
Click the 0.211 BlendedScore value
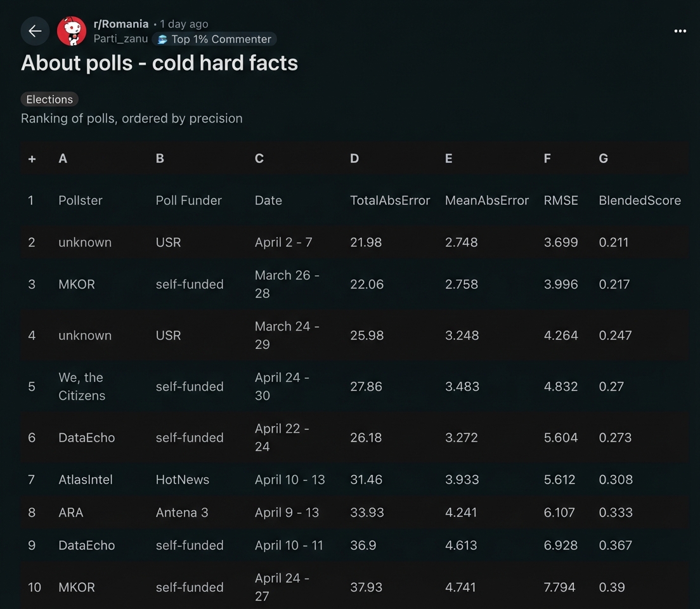(613, 242)
